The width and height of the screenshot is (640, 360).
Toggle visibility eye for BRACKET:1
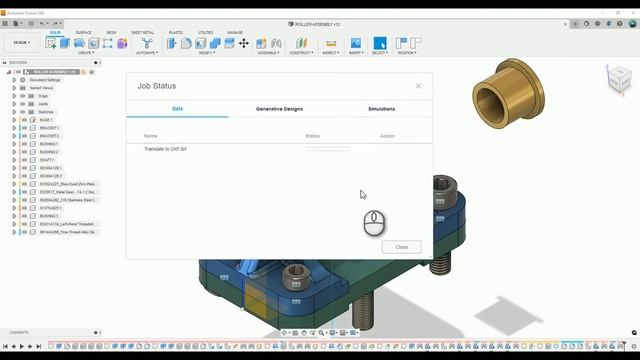tap(24, 128)
